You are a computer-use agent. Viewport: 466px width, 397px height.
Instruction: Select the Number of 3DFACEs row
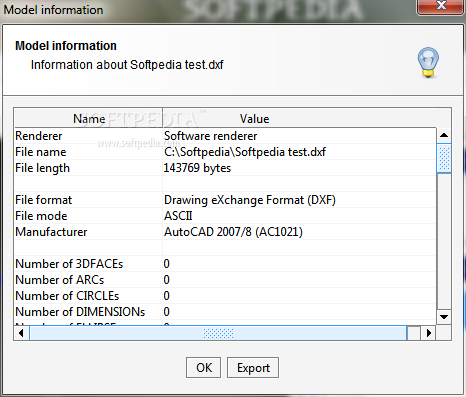(225, 264)
